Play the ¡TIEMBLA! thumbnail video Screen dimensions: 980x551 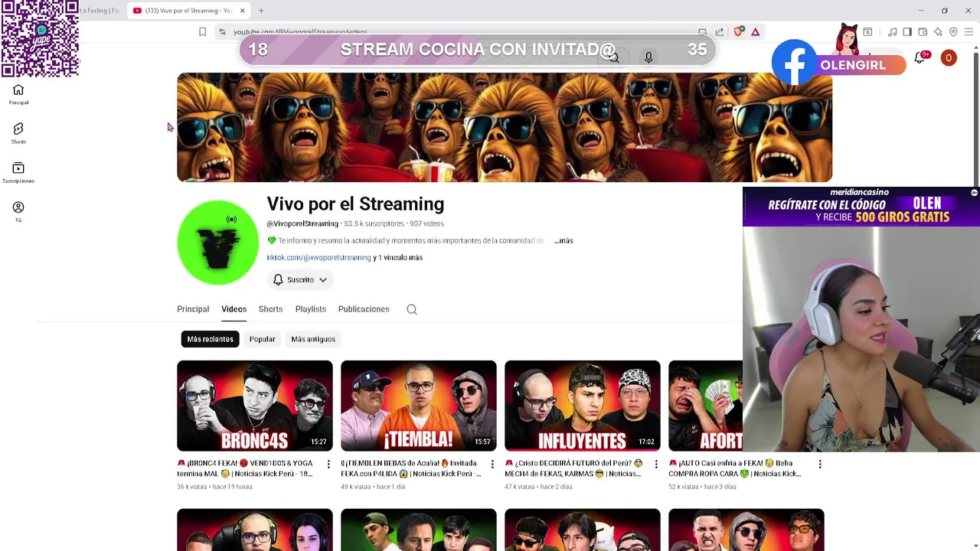pyautogui.click(x=419, y=406)
